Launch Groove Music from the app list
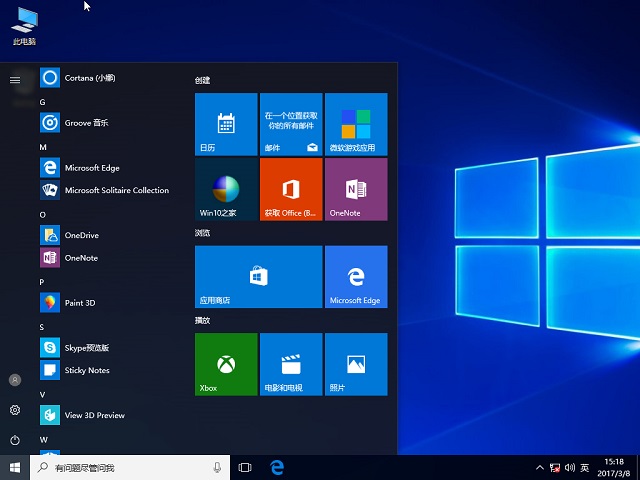This screenshot has width=640, height=480. click(x=86, y=123)
